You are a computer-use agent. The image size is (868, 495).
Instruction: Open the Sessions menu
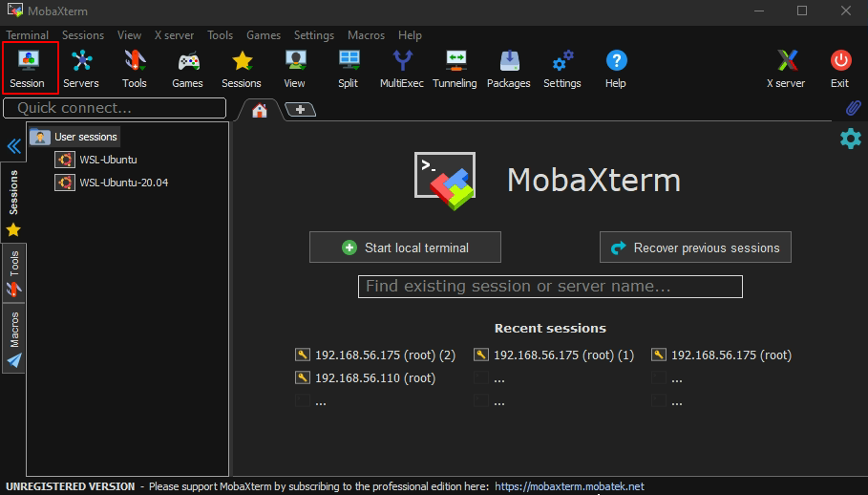click(x=83, y=35)
